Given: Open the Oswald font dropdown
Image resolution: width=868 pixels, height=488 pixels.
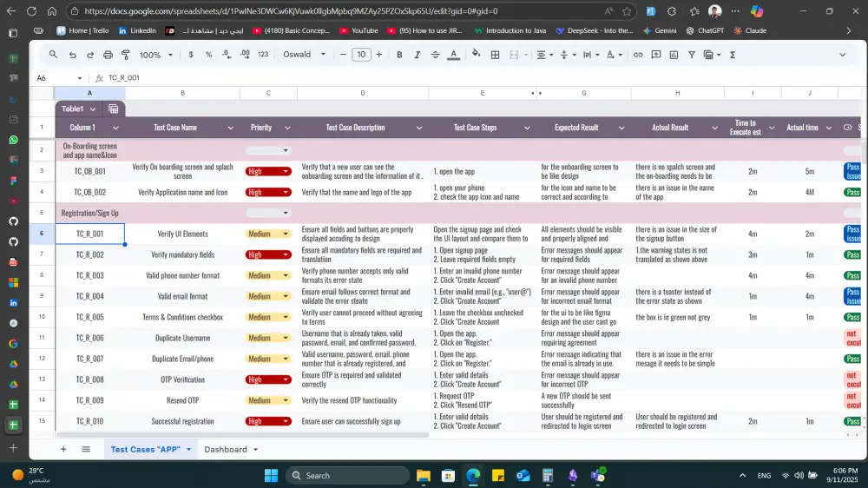Looking at the screenshot, I should [x=304, y=55].
